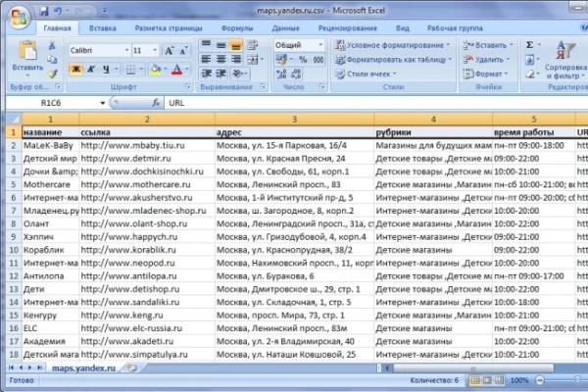Click the insert function fx icon
588x392 pixels.
[x=156, y=102]
